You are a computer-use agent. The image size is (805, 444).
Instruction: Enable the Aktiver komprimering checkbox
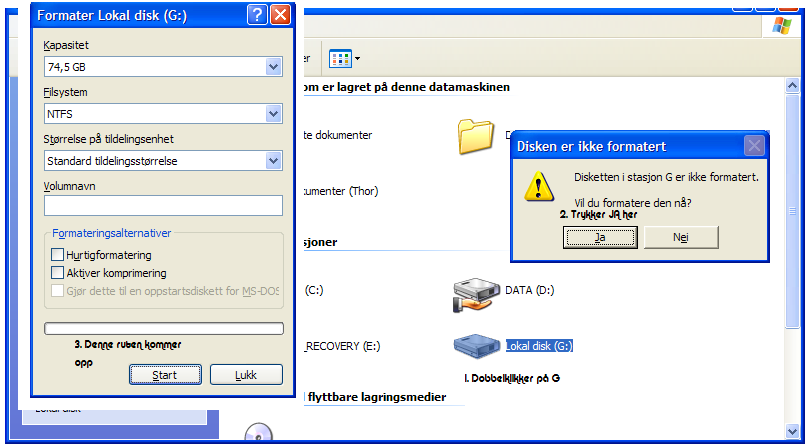(x=58, y=273)
